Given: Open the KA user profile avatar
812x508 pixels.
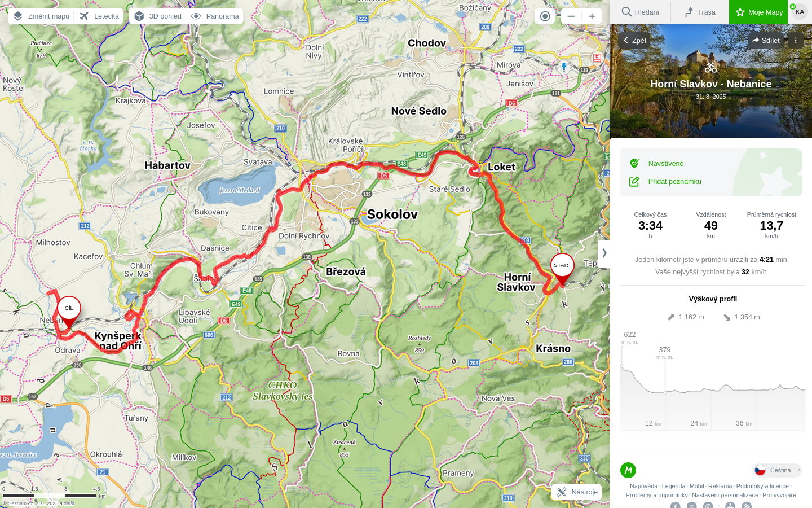Looking at the screenshot, I should [800, 12].
